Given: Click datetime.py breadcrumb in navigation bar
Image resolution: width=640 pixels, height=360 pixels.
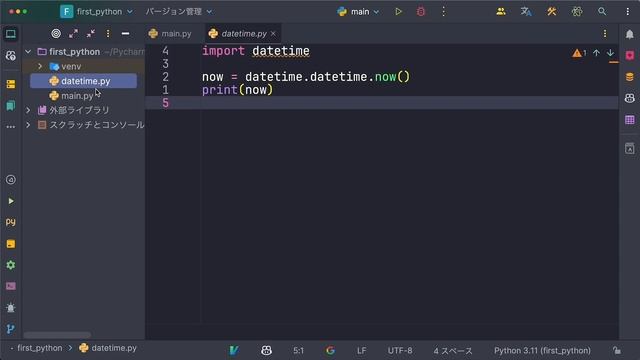Looking at the screenshot, I should (108, 348).
